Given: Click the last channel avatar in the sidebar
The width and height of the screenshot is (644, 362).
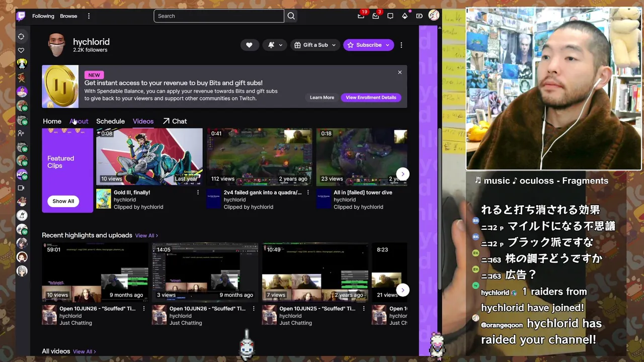Looking at the screenshot, I should [22, 271].
